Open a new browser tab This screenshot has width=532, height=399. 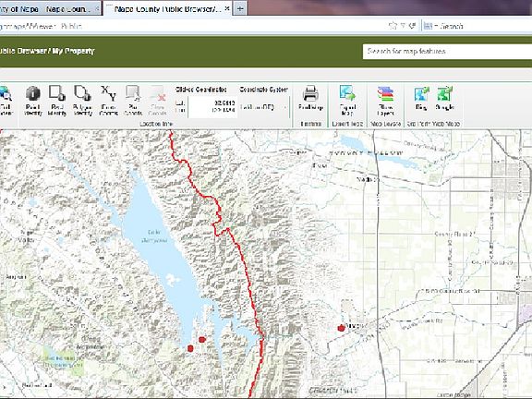(x=240, y=8)
